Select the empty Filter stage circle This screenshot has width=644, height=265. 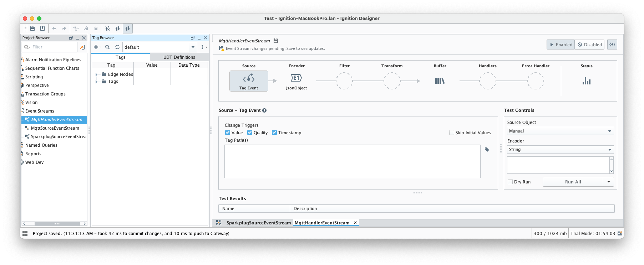click(x=344, y=81)
